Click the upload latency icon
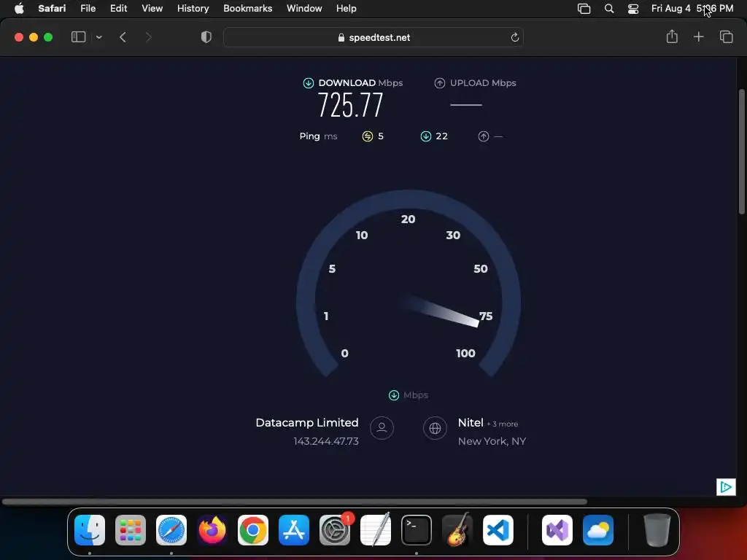 click(x=484, y=136)
